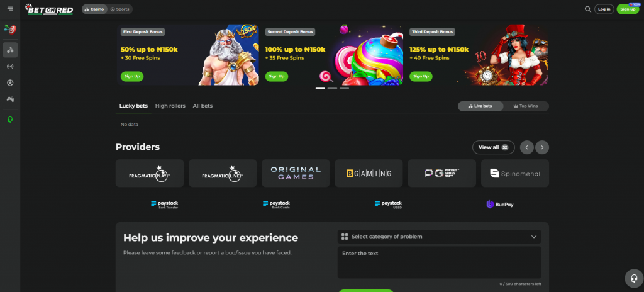Go to third banner carousel indicator
644x292 pixels.
tap(344, 88)
